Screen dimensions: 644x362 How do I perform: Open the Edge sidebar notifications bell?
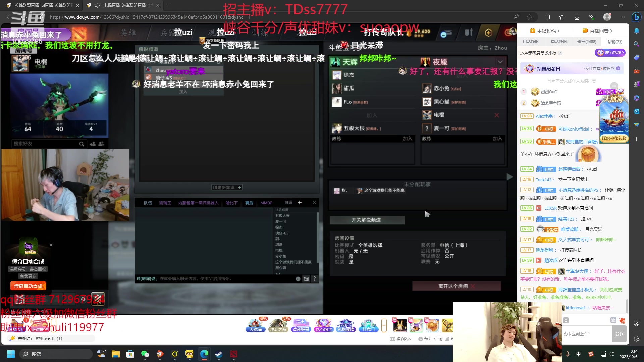pos(636,31)
